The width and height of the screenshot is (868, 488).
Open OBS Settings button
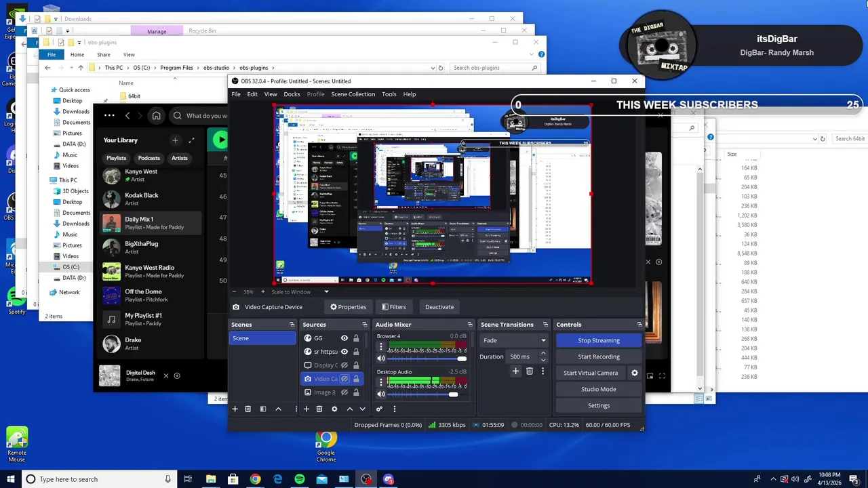[599, 405]
